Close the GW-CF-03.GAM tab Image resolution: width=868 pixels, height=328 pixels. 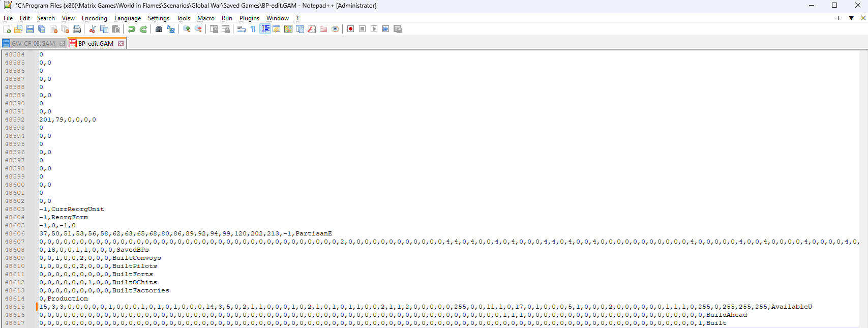point(63,44)
